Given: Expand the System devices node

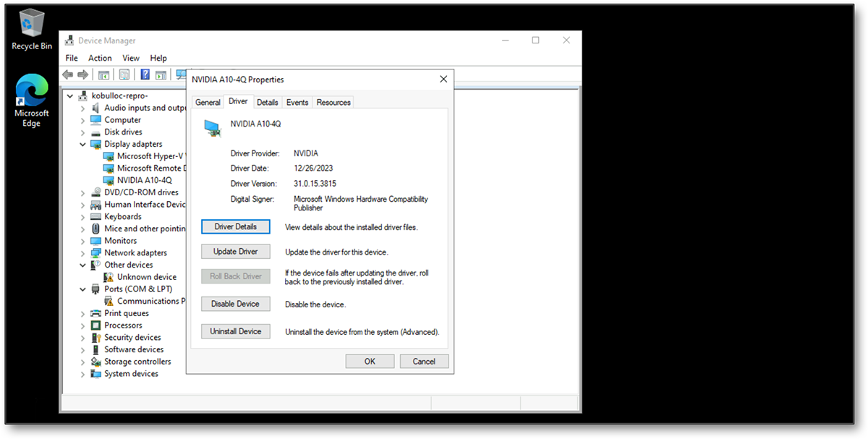Looking at the screenshot, I should click(83, 374).
